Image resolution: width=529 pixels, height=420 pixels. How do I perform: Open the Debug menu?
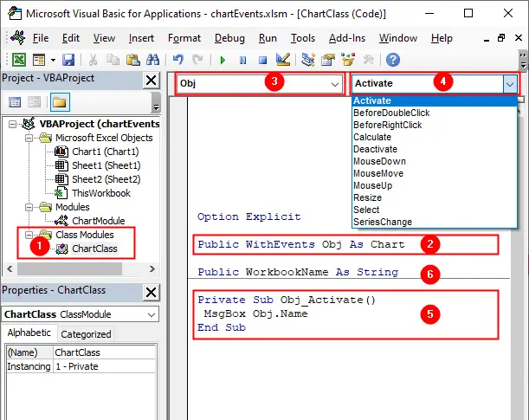[x=229, y=38]
